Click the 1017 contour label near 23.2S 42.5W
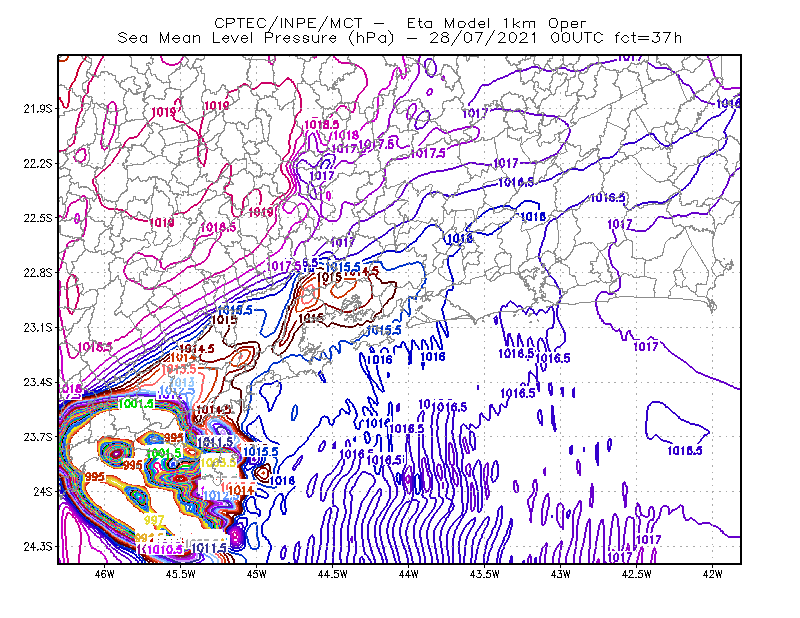 645,347
